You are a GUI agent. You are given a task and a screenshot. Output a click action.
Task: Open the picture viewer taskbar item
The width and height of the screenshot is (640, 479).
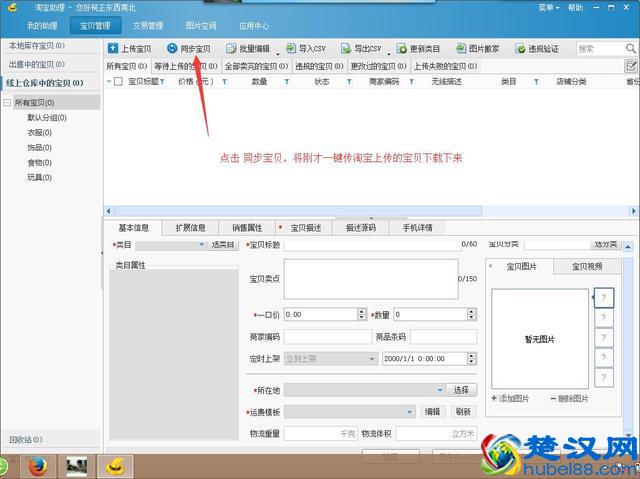point(77,466)
